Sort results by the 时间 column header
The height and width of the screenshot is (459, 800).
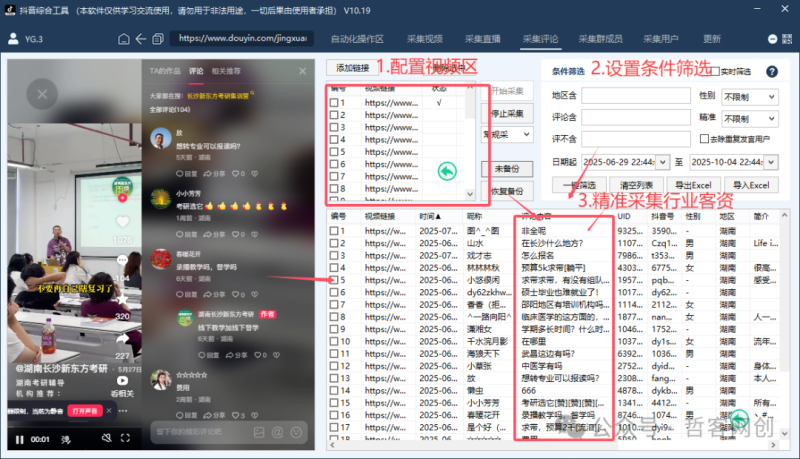tap(430, 216)
